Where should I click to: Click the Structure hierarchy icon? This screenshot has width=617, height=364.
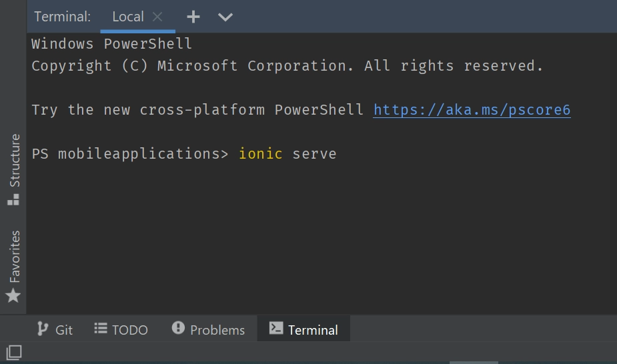pyautogui.click(x=13, y=199)
